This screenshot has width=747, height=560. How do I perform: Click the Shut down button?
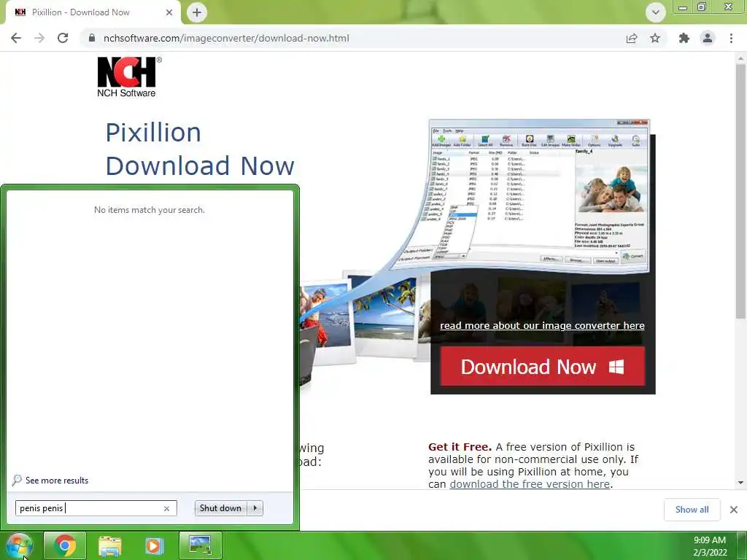[220, 508]
